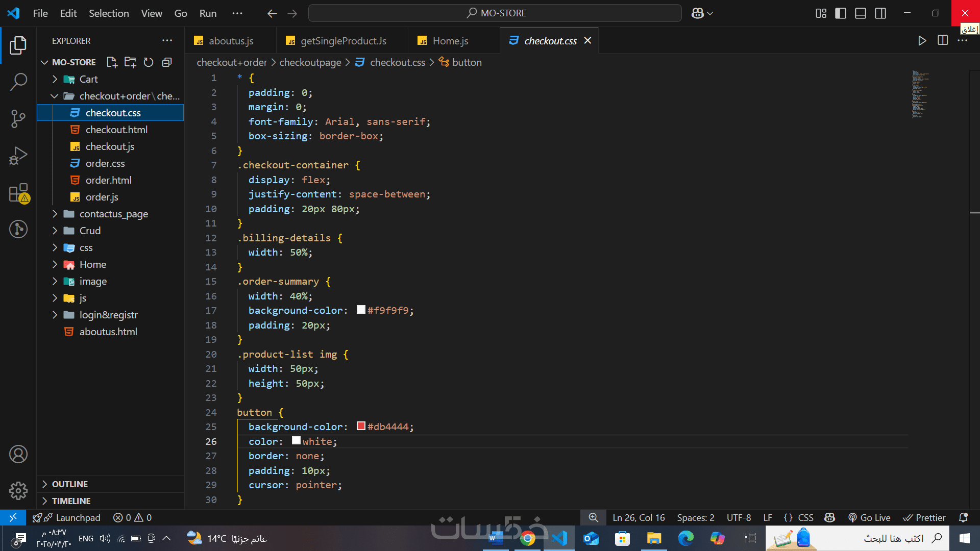Open the Search view in activity bar
Image resolution: width=980 pixels, height=551 pixels.
click(18, 82)
